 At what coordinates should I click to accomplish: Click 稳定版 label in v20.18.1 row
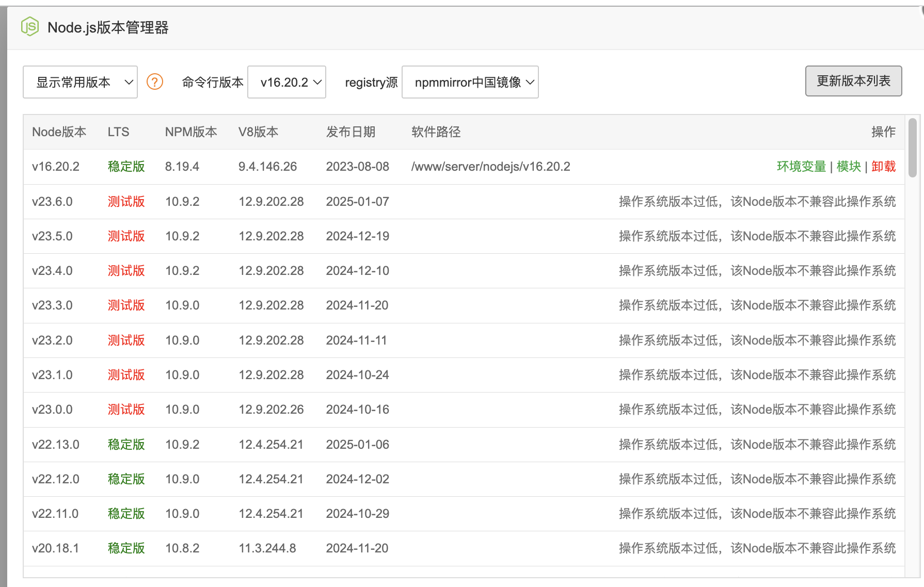coord(126,548)
